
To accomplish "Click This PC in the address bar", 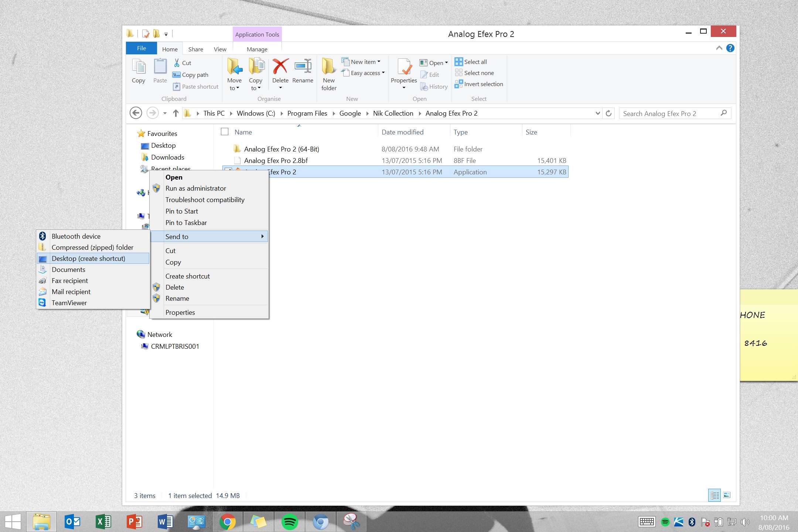I will point(214,113).
